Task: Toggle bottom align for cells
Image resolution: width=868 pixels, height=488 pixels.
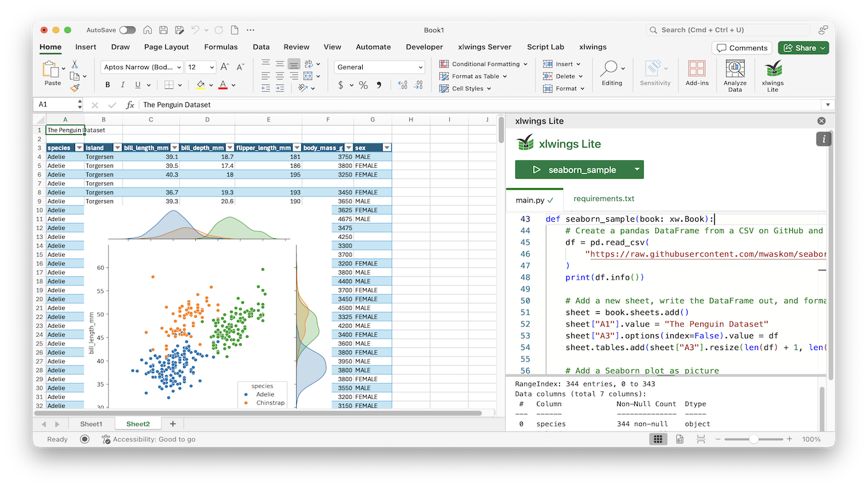Action: [294, 64]
